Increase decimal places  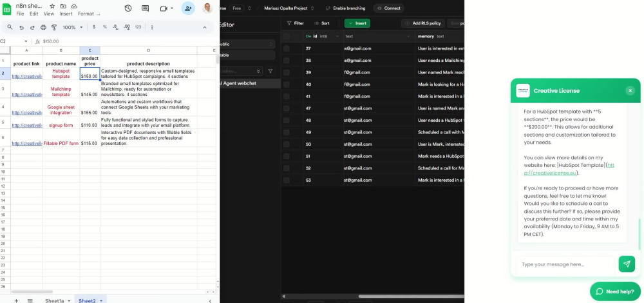click(x=127, y=27)
